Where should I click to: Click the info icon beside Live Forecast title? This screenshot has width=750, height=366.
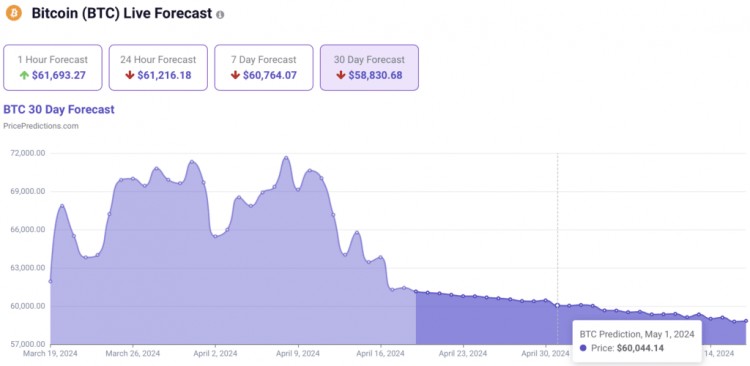point(220,15)
